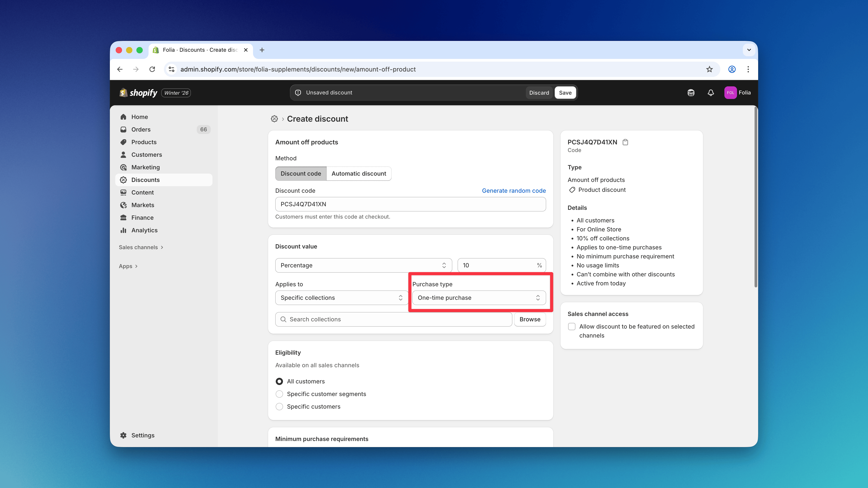868x488 pixels.
Task: Click the Finance bank icon
Action: [123, 217]
